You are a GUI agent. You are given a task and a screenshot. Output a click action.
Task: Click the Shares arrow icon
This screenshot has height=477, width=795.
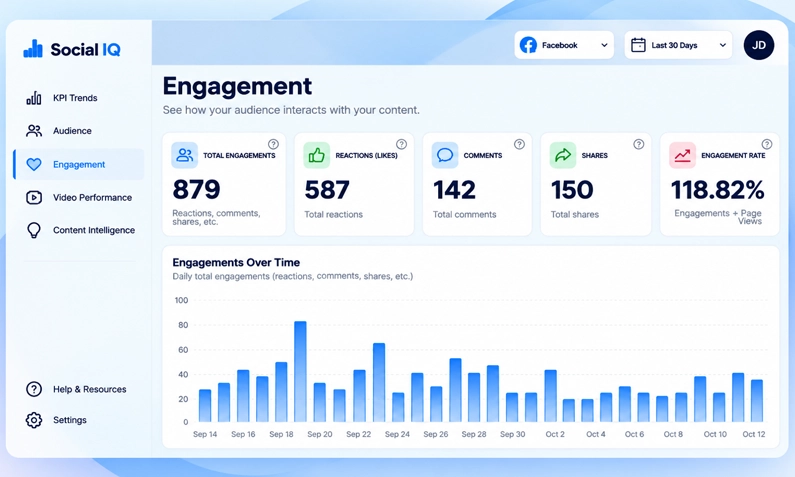point(563,155)
